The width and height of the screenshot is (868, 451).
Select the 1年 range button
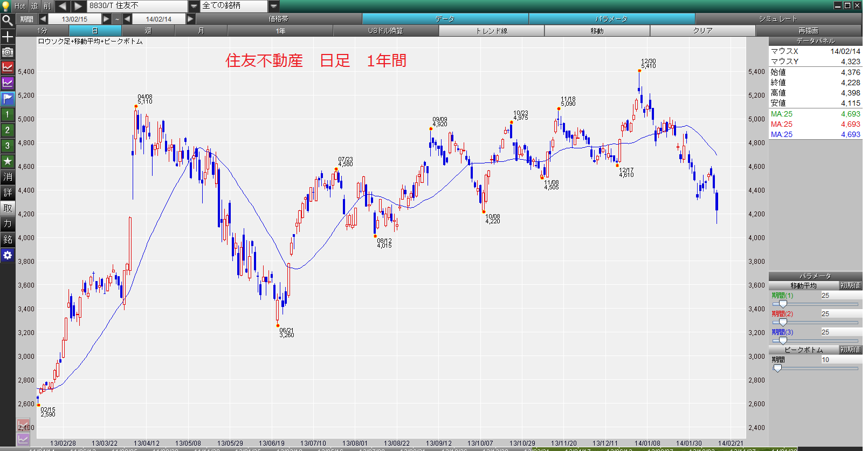click(280, 31)
